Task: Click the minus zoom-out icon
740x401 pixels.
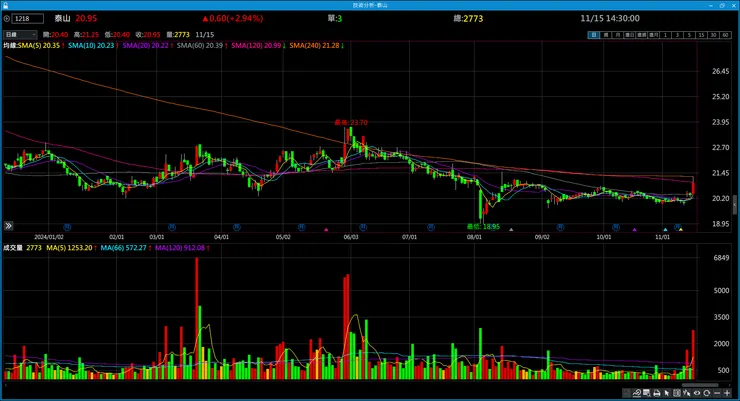Action: tap(717, 393)
